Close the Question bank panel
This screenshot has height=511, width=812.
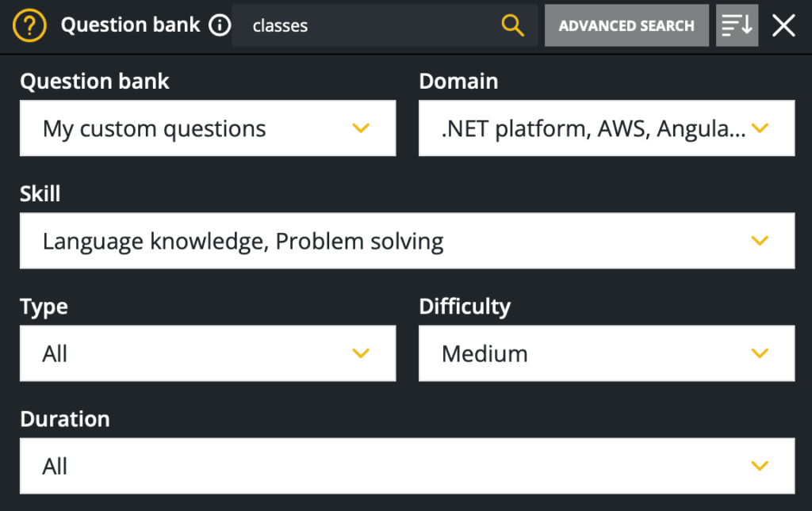[783, 25]
